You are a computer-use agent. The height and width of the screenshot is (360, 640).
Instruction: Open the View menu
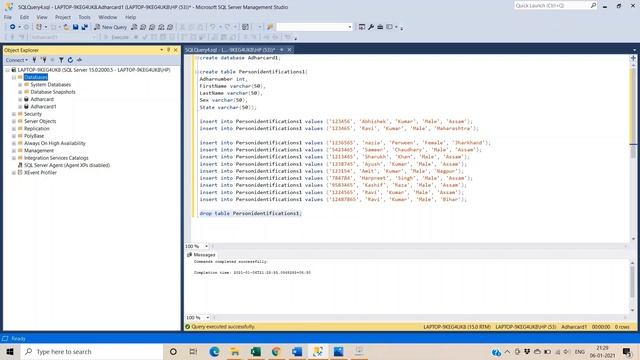pyautogui.click(x=42, y=17)
